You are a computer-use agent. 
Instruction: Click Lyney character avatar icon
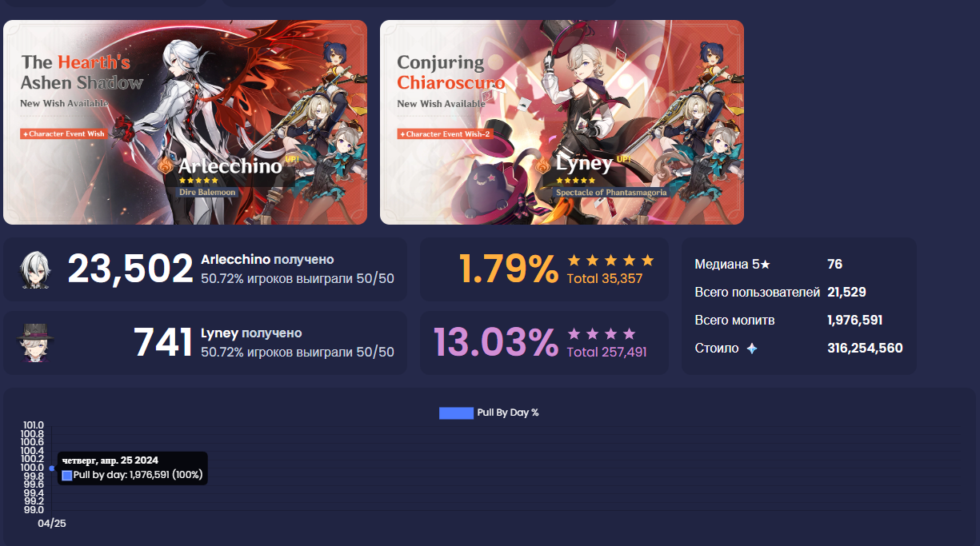[34, 343]
